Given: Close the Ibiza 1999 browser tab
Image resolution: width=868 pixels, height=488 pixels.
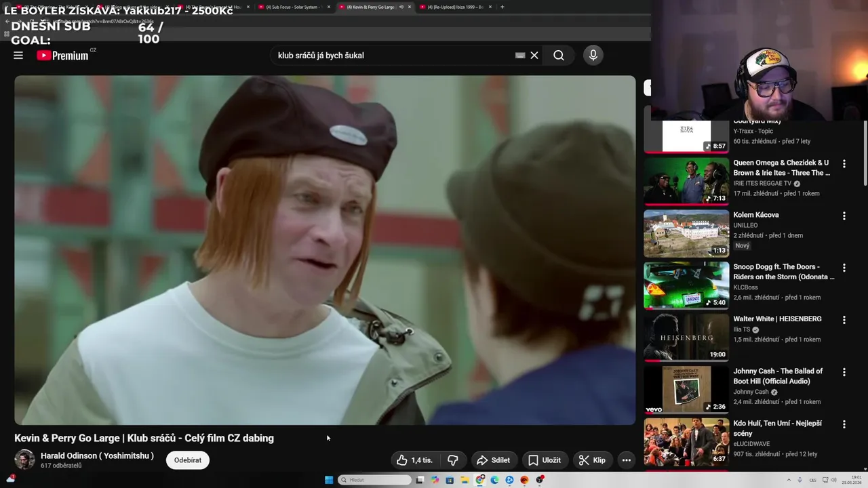Looking at the screenshot, I should pyautogui.click(x=490, y=7).
